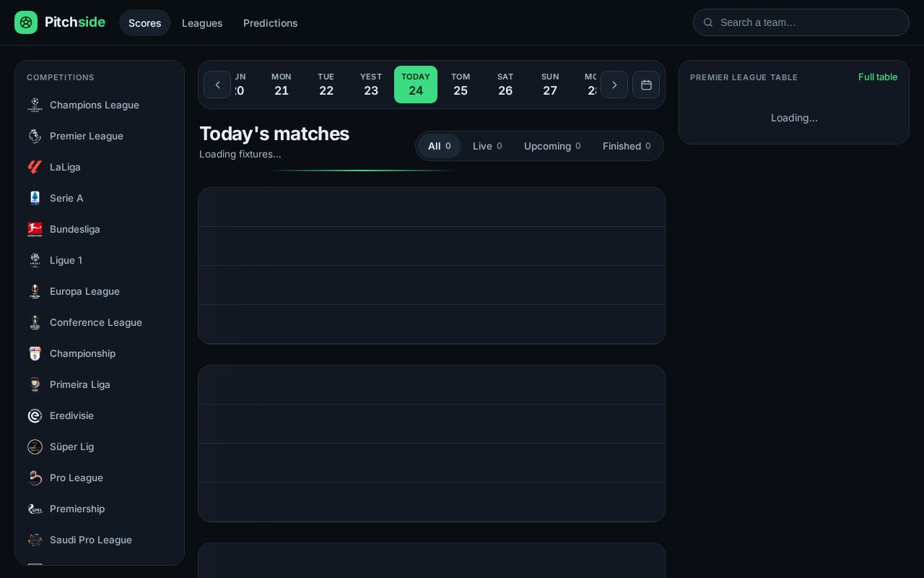Select Tuesday 22 in date strip
The width and height of the screenshot is (924, 578).
326,85
